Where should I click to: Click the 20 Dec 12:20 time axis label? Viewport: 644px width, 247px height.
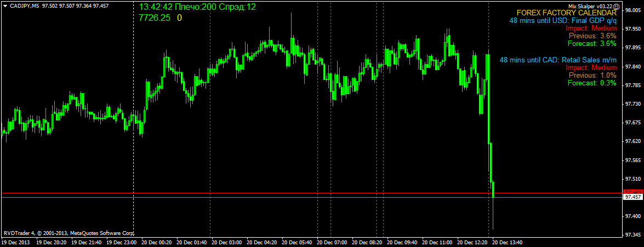coord(472,243)
